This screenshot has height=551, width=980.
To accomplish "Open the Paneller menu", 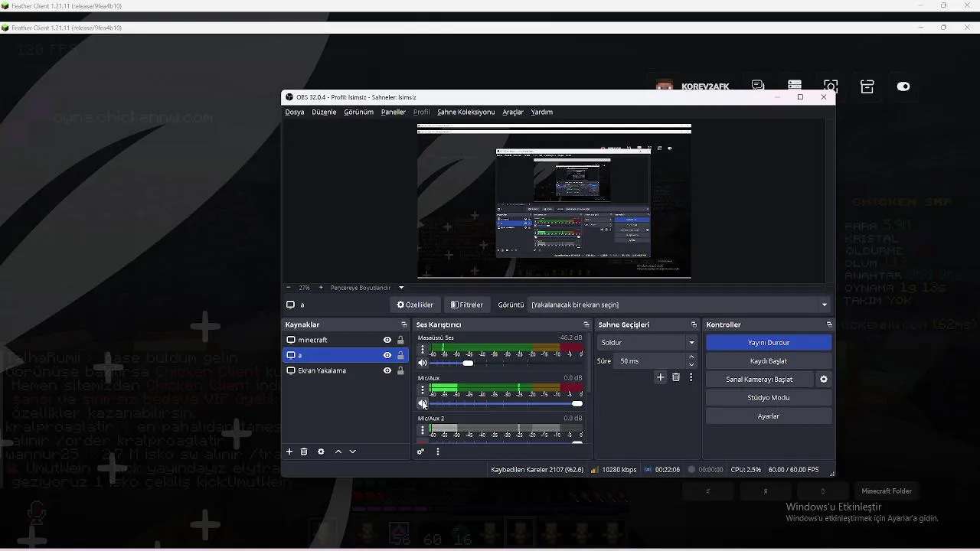I will click(394, 112).
